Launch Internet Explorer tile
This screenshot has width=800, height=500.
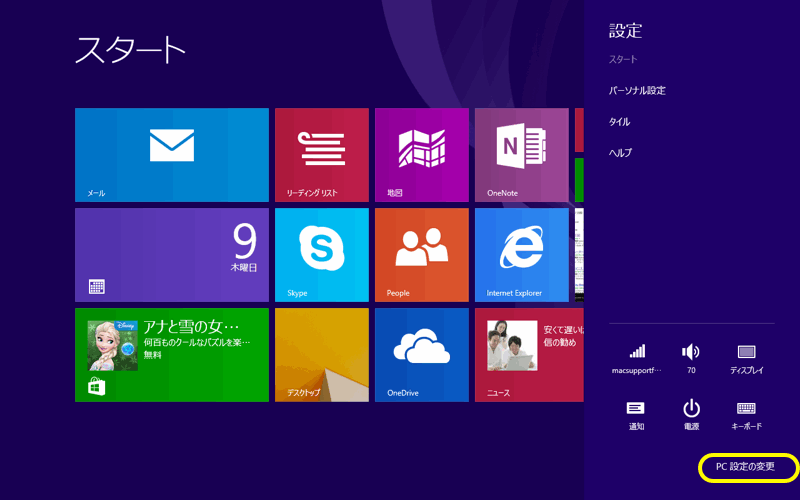point(521,254)
